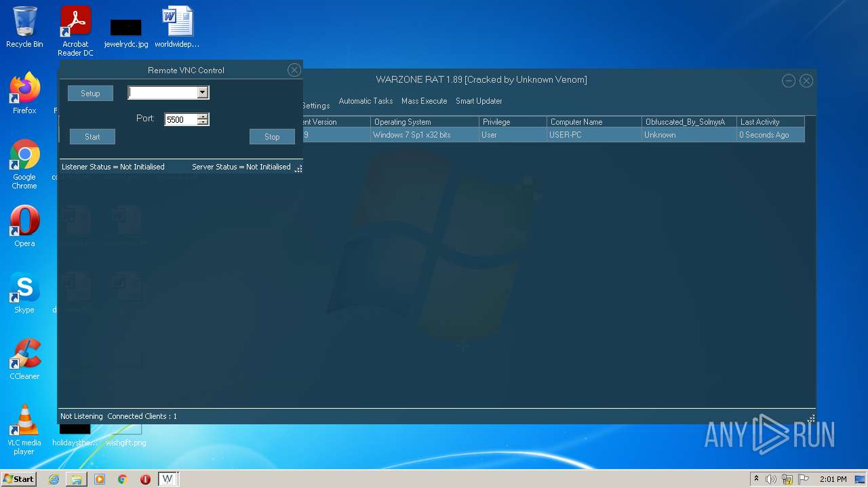Open Internet Explorer from taskbar
Viewport: 868px width, 488px height.
[54, 479]
